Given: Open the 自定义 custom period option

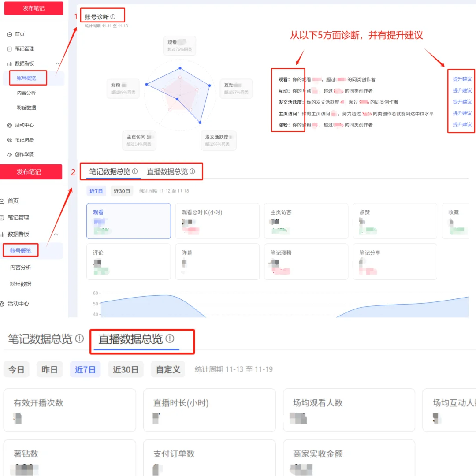Looking at the screenshot, I should coord(168,369).
